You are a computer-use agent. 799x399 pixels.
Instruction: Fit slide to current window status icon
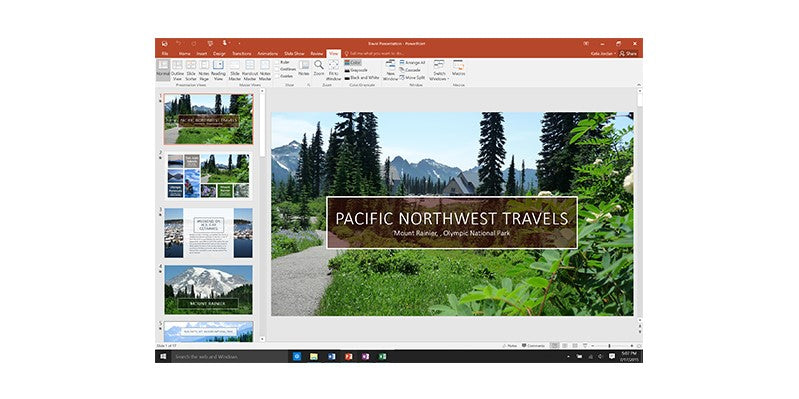638,345
